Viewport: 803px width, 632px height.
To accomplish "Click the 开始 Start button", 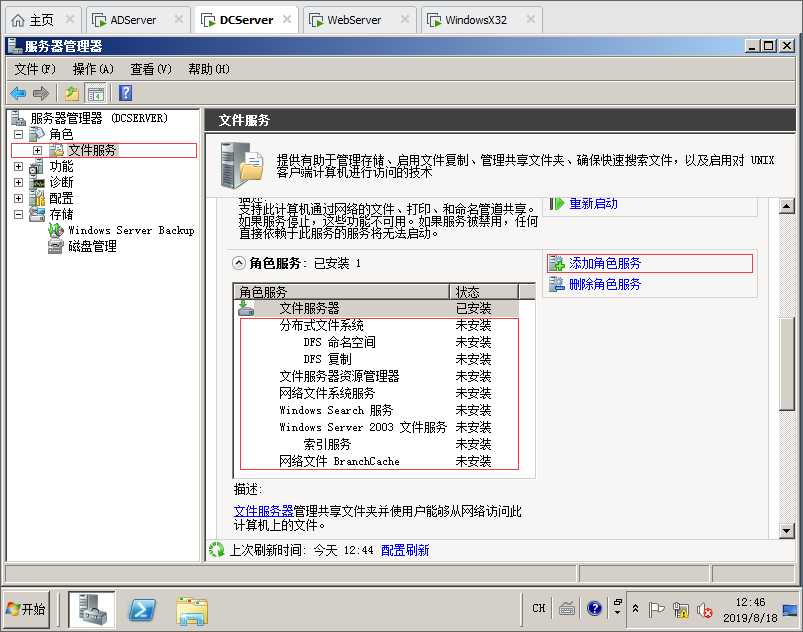I will 27,609.
